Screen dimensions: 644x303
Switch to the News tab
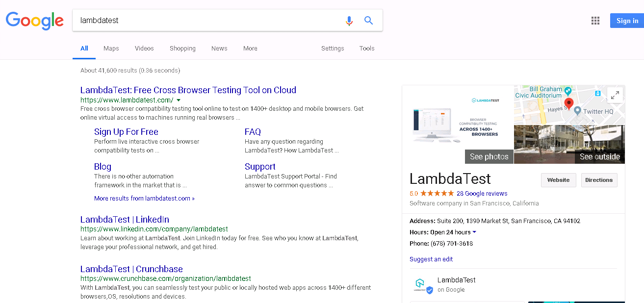tap(219, 48)
